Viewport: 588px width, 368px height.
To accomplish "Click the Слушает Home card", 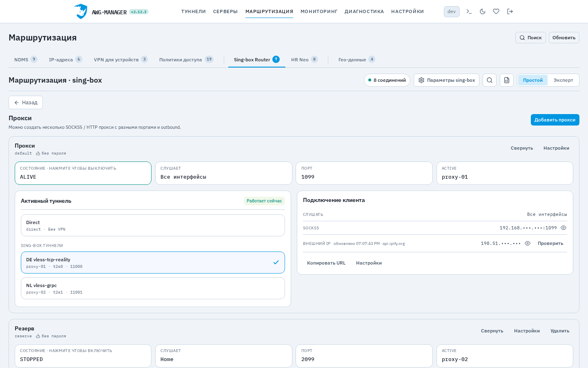I will click(224, 356).
